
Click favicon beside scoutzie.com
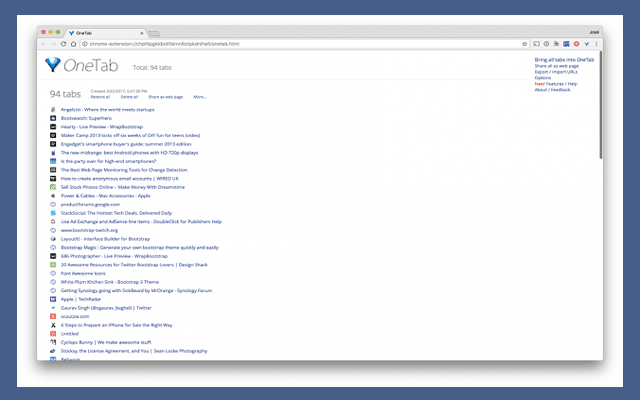point(53,316)
